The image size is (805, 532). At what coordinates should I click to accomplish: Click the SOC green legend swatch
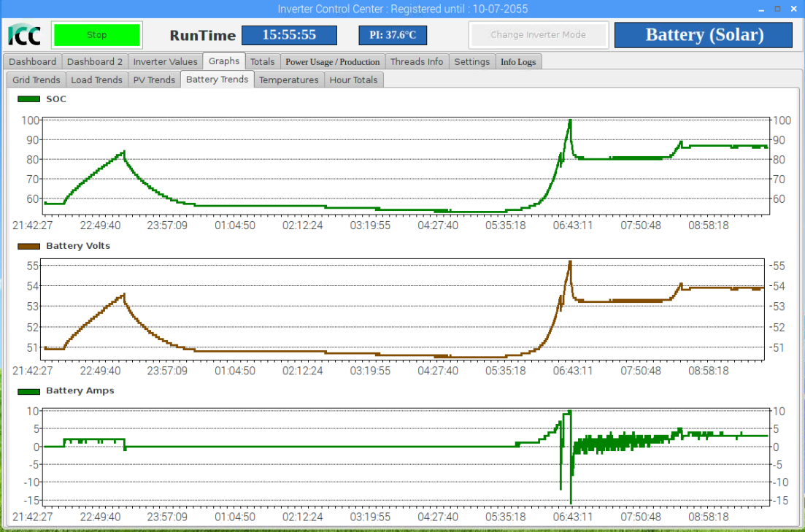tap(28, 99)
